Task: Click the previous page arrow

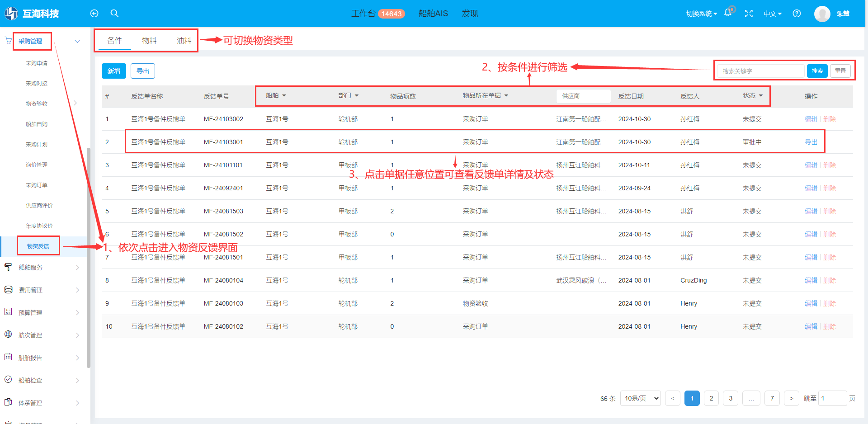Action: point(673,398)
